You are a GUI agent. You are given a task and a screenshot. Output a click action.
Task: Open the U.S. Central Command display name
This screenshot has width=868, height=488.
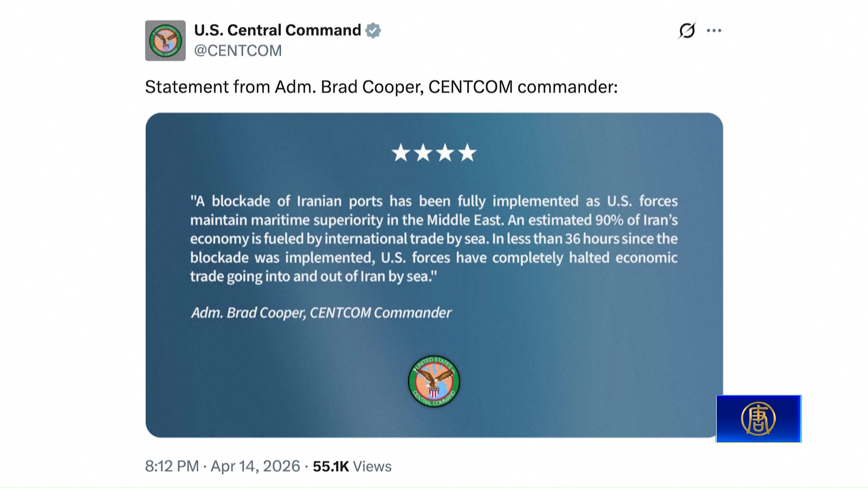coord(277,30)
